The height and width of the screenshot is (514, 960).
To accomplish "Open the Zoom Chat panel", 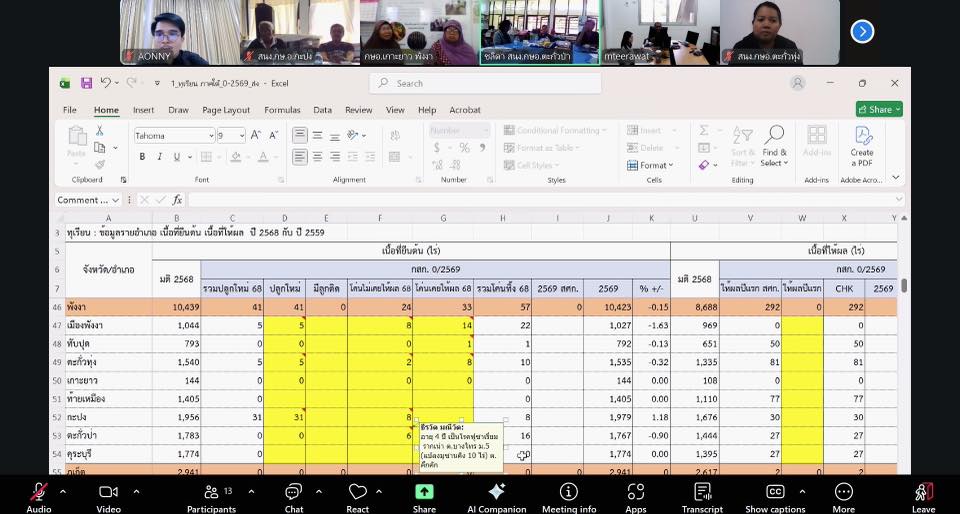I will click(293, 492).
